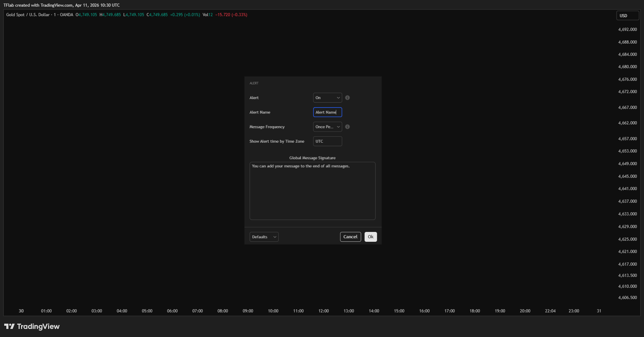Viewport: 644px width, 337px height.
Task: Click the 16:00 time axis label
Action: click(x=424, y=311)
